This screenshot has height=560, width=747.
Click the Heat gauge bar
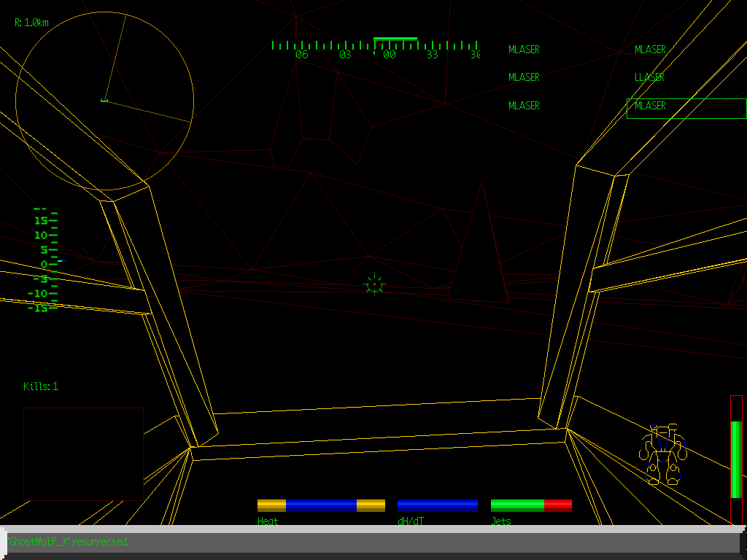pyautogui.click(x=321, y=505)
